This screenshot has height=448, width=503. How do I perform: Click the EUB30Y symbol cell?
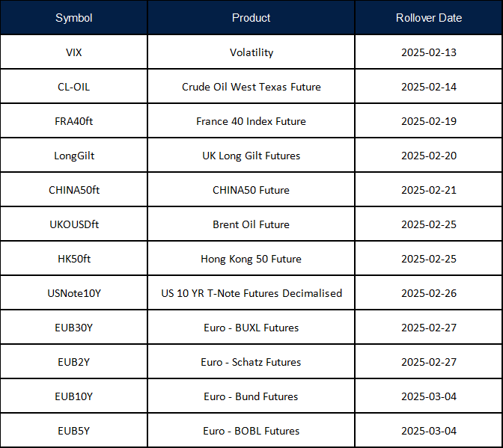[x=73, y=328]
